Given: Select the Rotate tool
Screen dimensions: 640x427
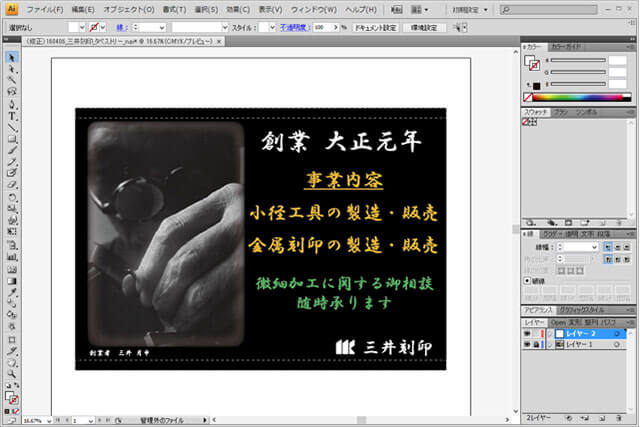Looking at the screenshot, I should [12, 198].
